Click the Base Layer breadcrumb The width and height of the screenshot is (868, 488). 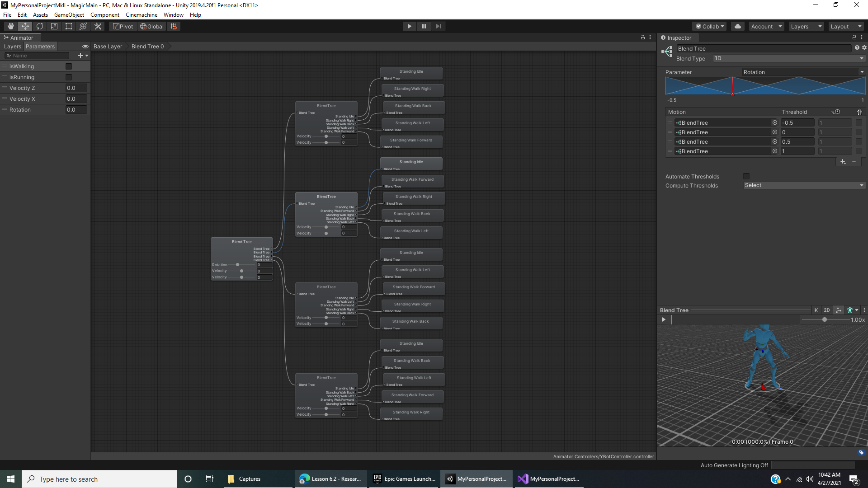click(x=108, y=46)
